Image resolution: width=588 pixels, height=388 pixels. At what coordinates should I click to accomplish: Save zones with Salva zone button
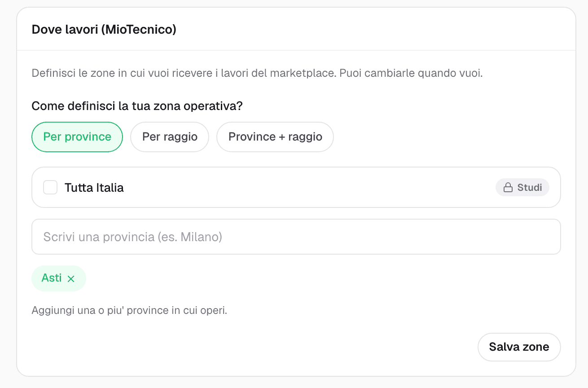[519, 347]
